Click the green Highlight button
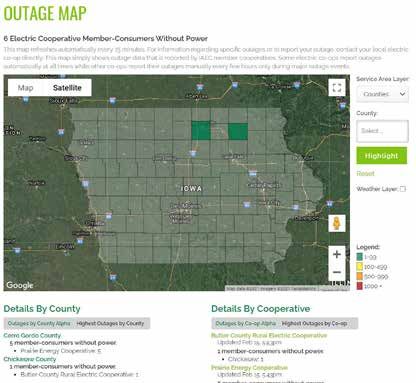The height and width of the screenshot is (383, 416). (x=382, y=156)
